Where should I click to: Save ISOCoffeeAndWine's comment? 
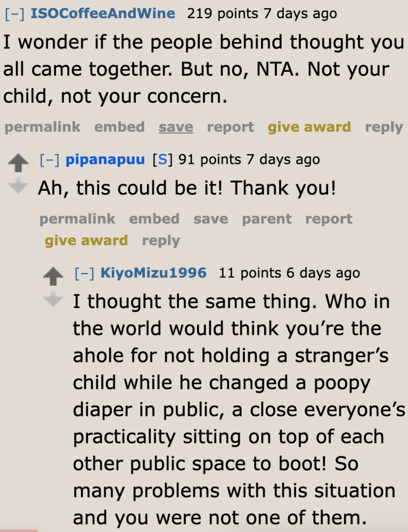point(175,127)
